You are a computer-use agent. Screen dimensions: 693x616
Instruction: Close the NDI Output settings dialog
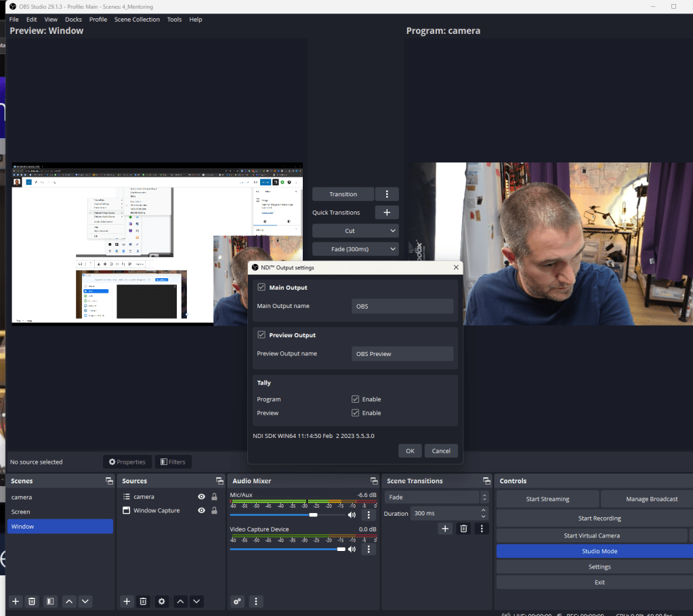point(456,267)
